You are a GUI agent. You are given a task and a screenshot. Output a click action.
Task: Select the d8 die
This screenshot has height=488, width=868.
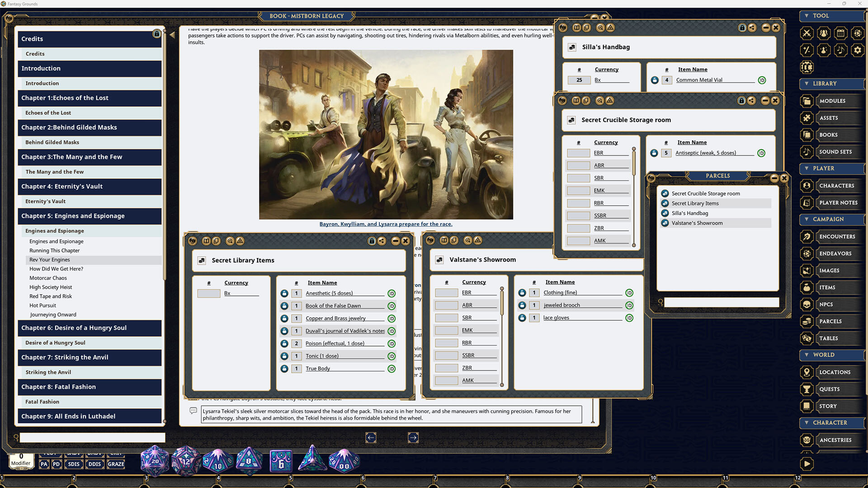(249, 461)
